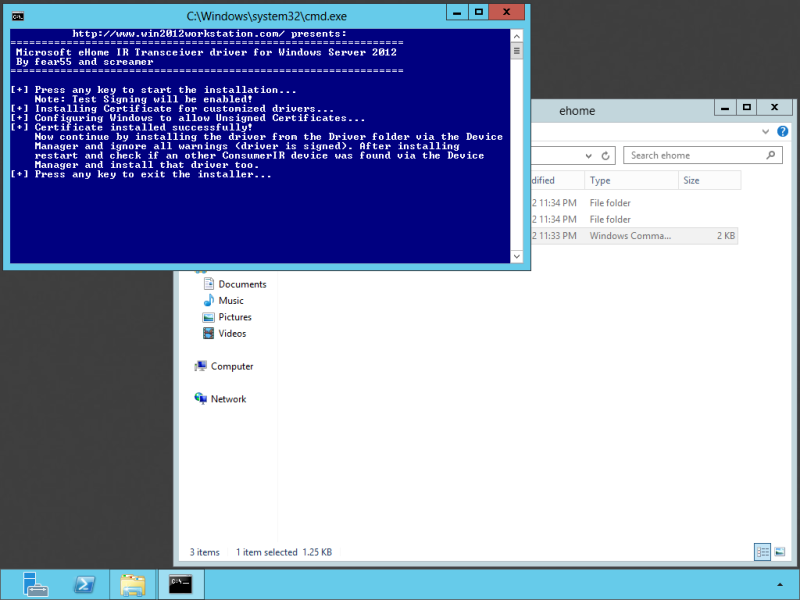Switch to the cmd.exe taskbar button
The width and height of the screenshot is (800, 600).
pyautogui.click(x=181, y=584)
